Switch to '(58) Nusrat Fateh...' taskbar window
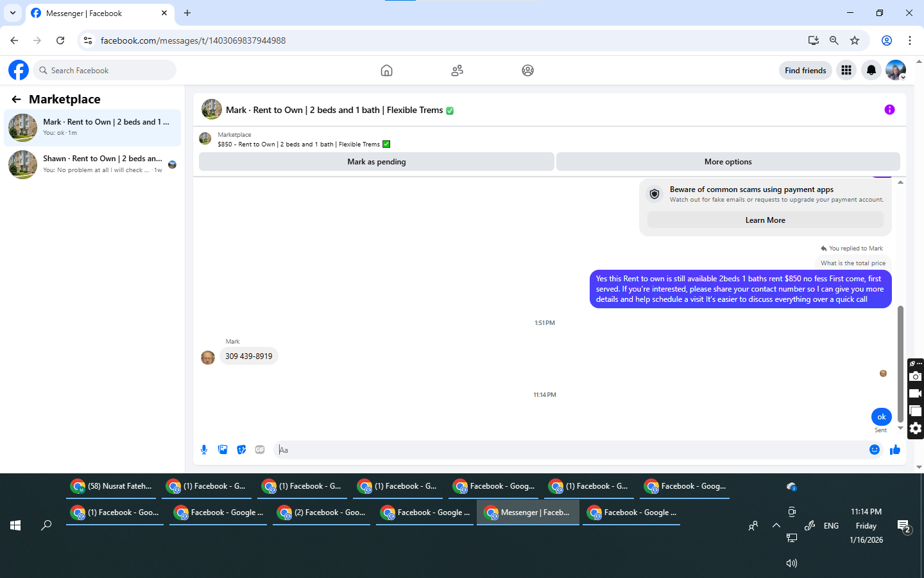This screenshot has width=924, height=578. click(111, 486)
